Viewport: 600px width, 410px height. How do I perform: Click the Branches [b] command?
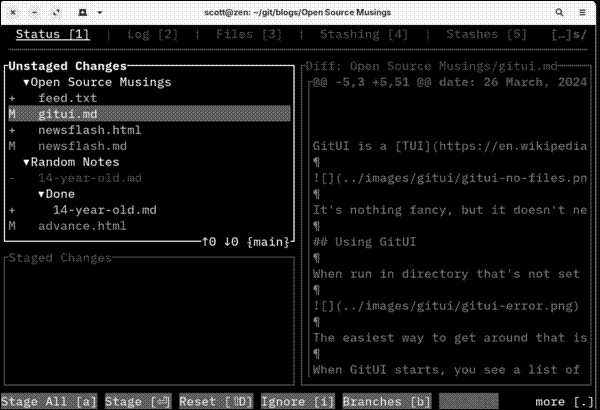coord(387,401)
